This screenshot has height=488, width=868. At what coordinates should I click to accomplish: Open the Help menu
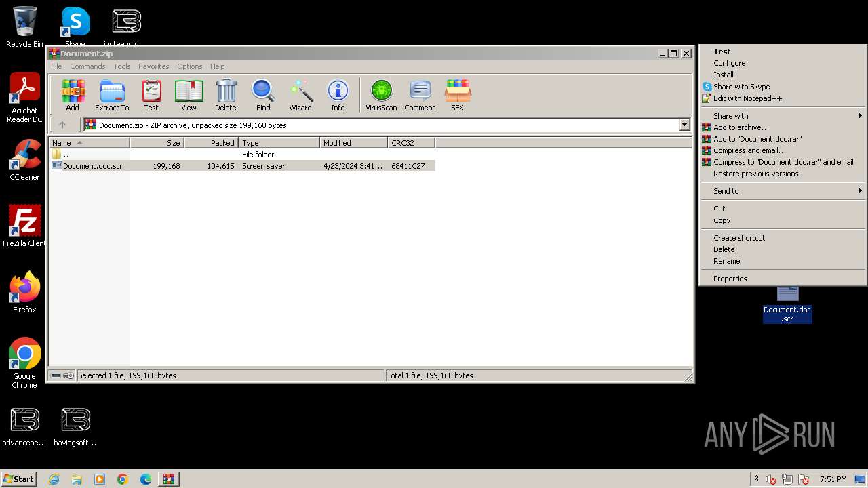click(x=218, y=66)
